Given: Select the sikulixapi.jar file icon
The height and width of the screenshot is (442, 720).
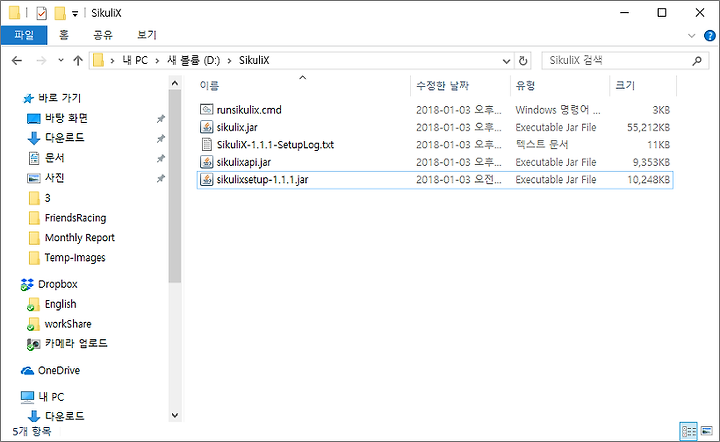Looking at the screenshot, I should [207, 162].
